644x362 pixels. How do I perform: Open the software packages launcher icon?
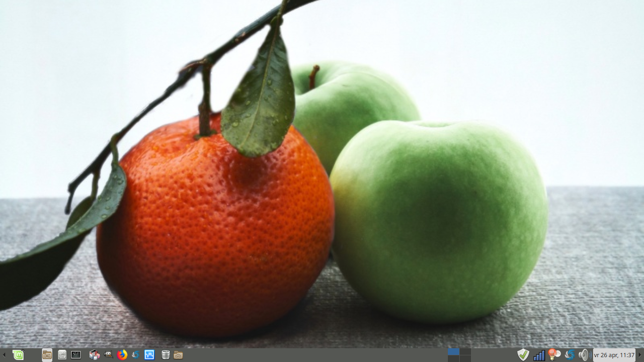[x=95, y=355]
